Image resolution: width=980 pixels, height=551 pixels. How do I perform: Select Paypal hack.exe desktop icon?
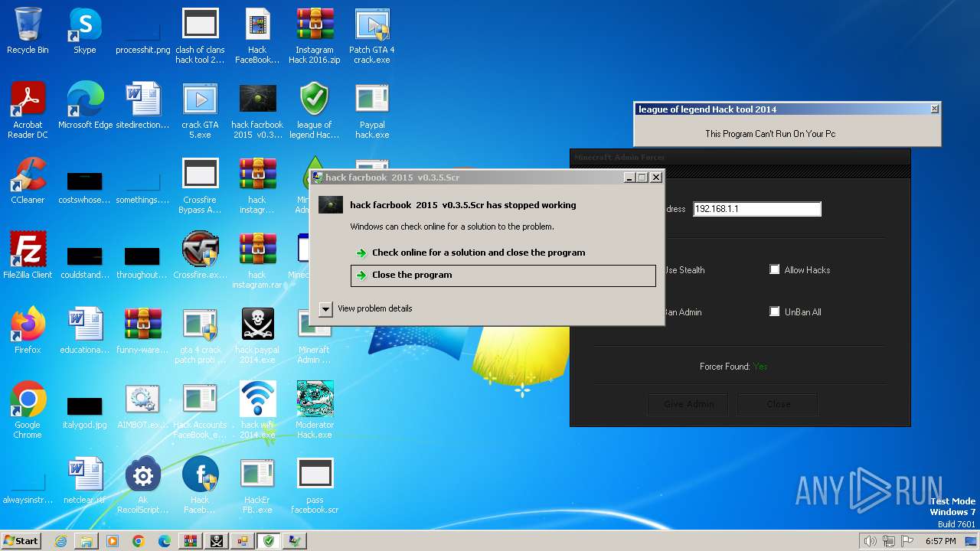(x=372, y=111)
